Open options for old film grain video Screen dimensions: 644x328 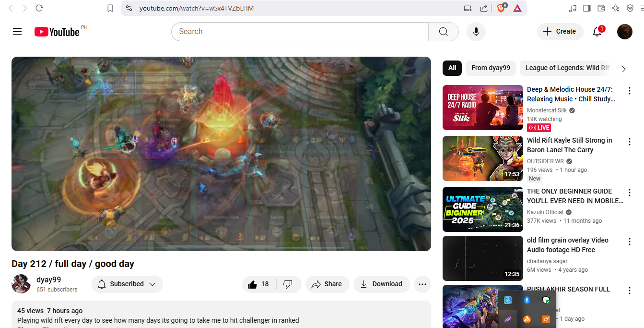click(630, 241)
